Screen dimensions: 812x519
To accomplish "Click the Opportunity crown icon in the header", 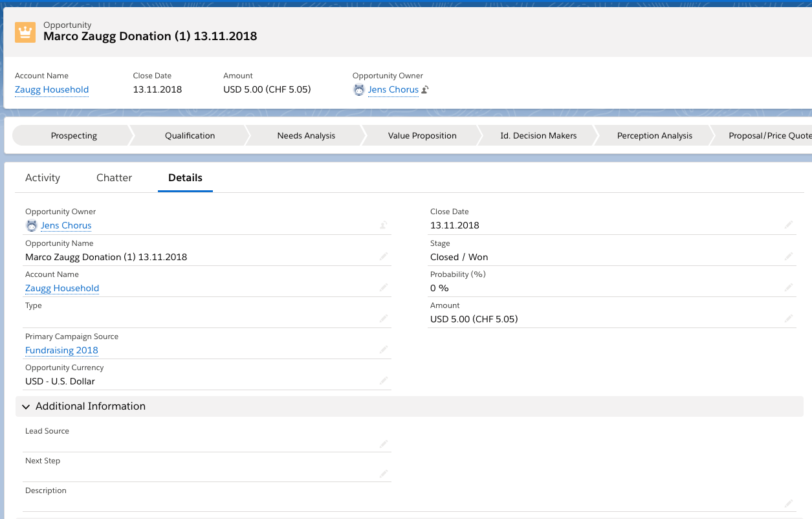I will 25,31.
